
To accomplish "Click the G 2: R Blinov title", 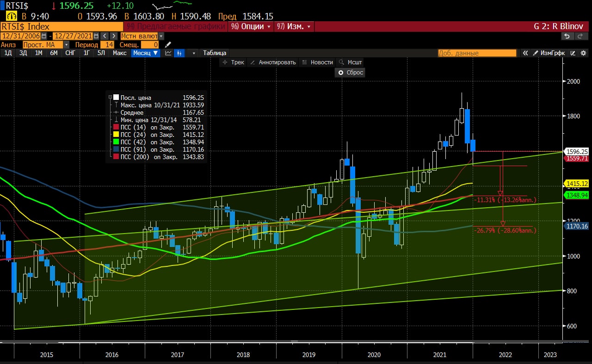I will click(x=559, y=26).
